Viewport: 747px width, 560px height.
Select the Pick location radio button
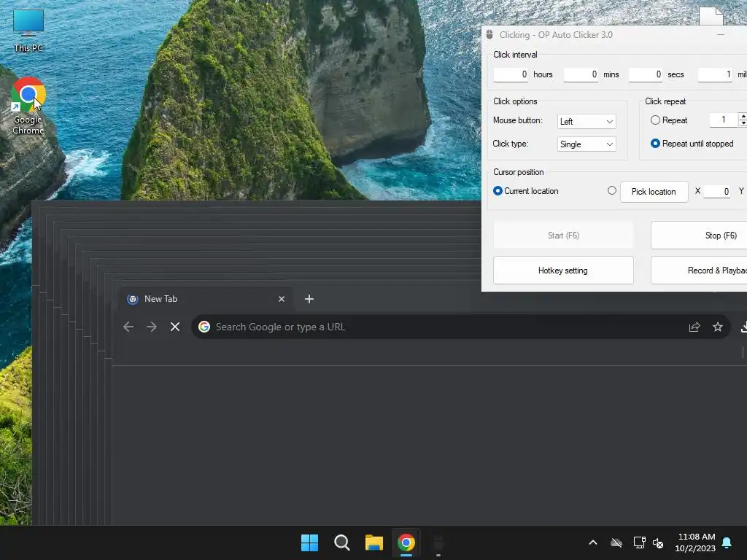(x=612, y=190)
